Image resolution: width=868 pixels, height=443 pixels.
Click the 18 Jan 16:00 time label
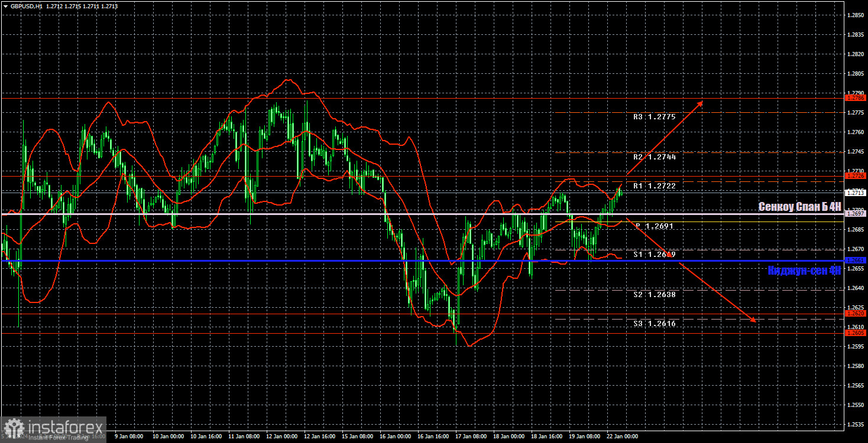[x=547, y=437]
